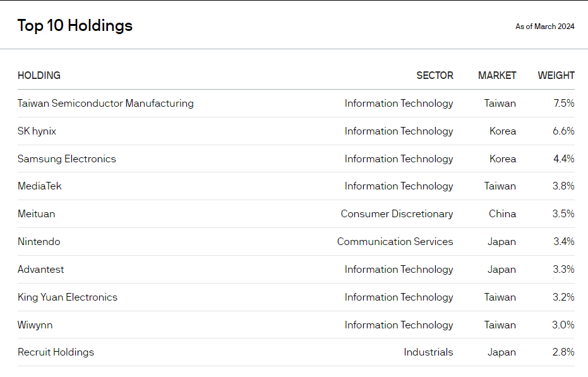This screenshot has width=588, height=377.
Task: Click the Wiwynn holding name
Action: point(35,325)
